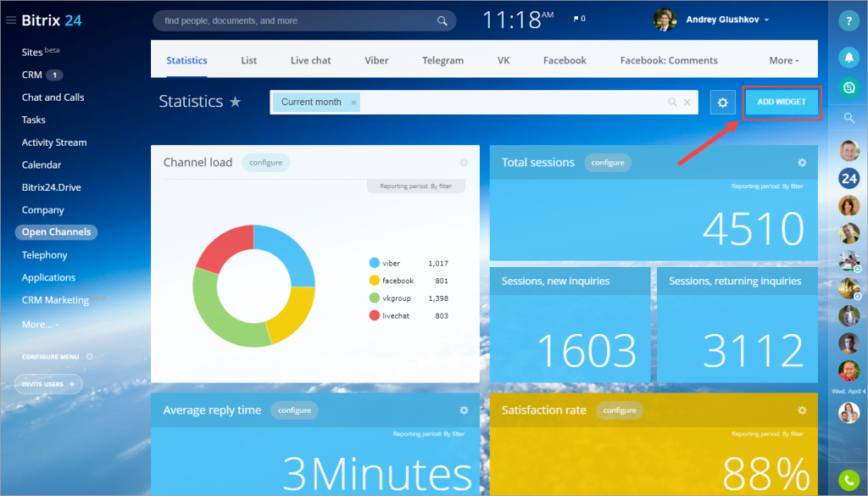
Task: Open Applications in the sidebar
Action: 48,277
